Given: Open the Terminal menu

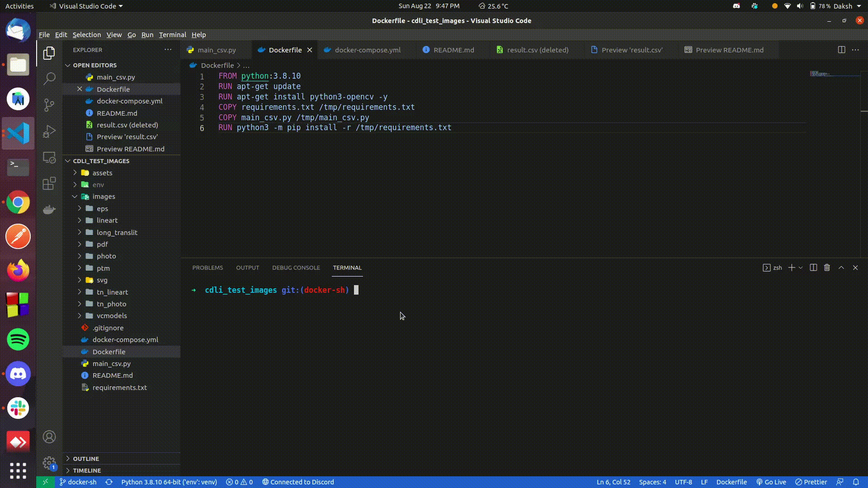Looking at the screenshot, I should (x=172, y=35).
